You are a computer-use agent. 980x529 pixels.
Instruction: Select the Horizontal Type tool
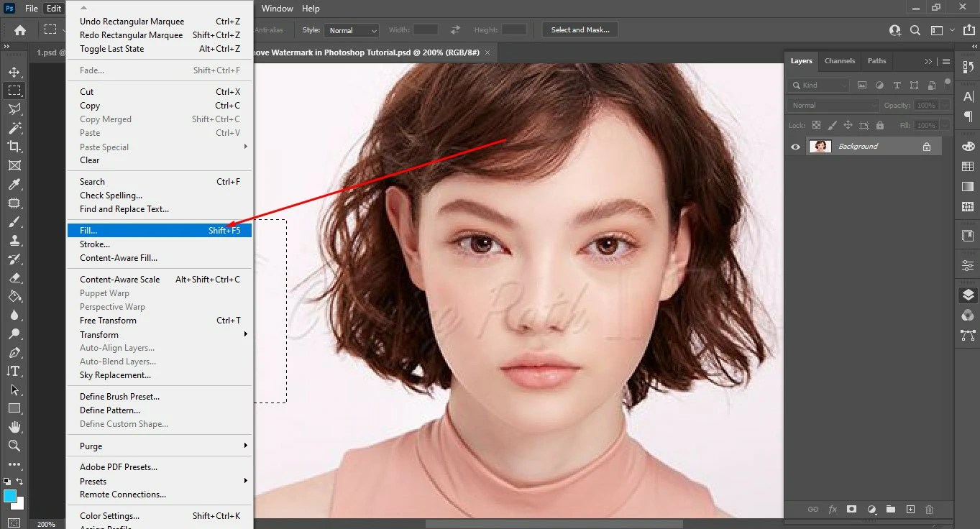pyautogui.click(x=14, y=372)
